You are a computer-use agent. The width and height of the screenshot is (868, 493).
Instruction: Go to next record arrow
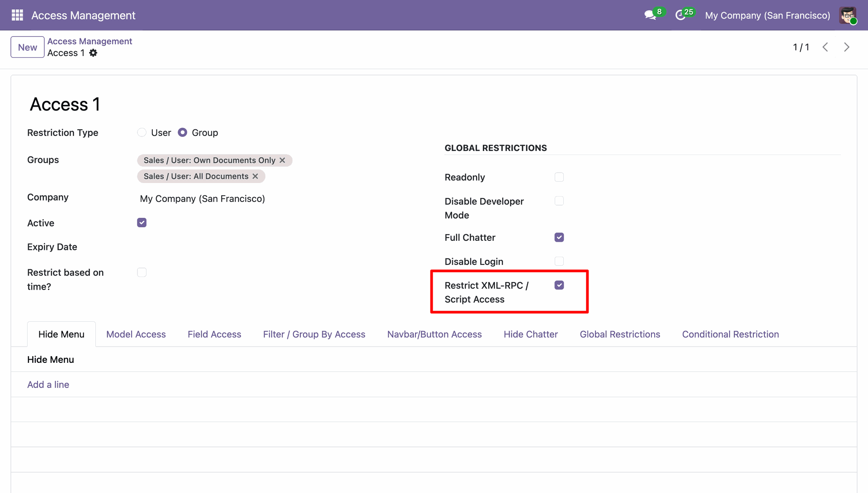846,47
